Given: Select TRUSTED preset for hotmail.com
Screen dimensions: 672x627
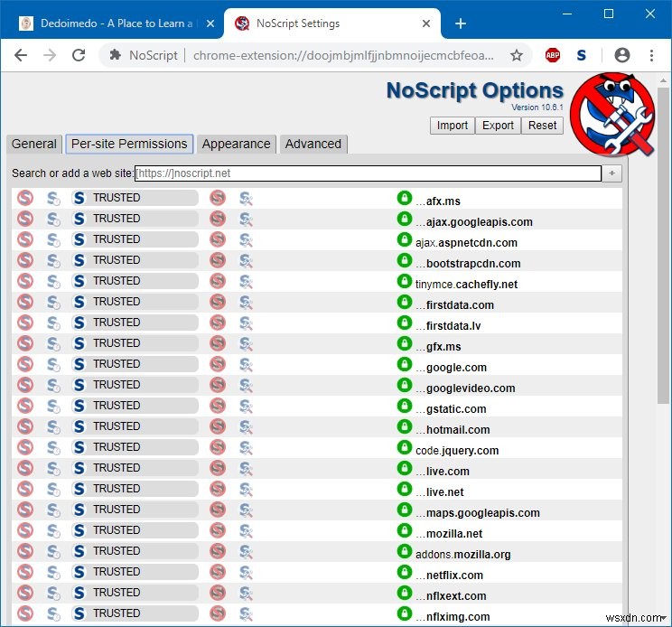Looking at the screenshot, I should [x=135, y=426].
